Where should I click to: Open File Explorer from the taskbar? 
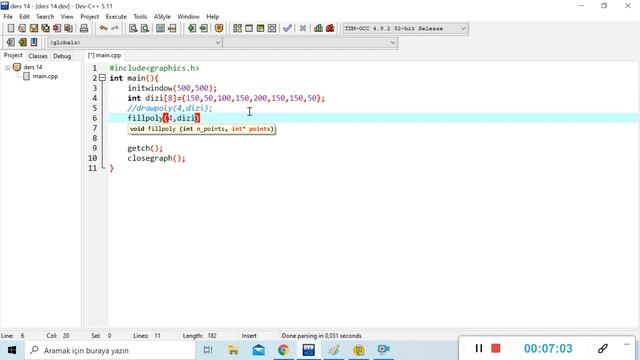pos(233,350)
